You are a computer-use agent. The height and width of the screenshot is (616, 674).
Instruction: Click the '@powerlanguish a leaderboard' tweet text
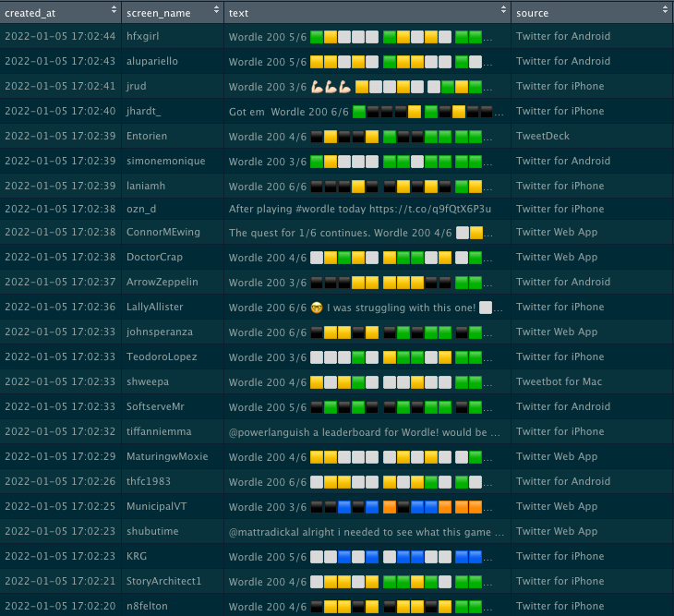pyautogui.click(x=365, y=432)
